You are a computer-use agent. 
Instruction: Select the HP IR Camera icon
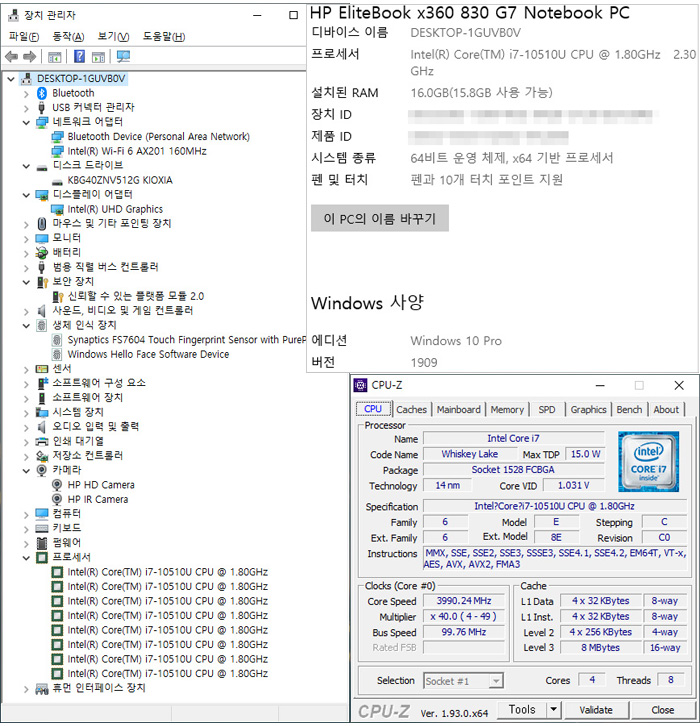pos(57,499)
